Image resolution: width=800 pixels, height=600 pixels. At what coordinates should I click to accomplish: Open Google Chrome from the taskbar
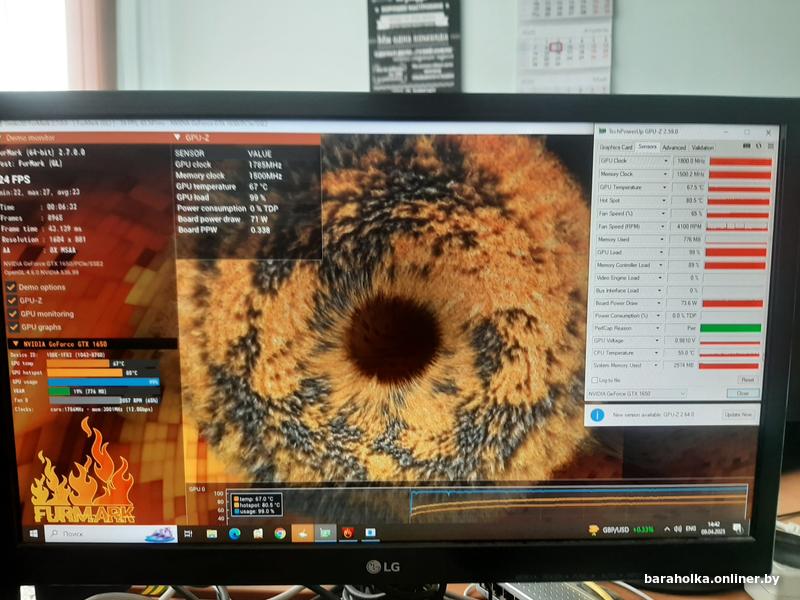coord(280,534)
